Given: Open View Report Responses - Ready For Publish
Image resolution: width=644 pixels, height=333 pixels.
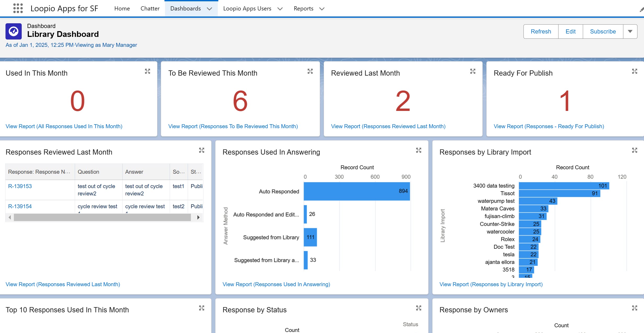Looking at the screenshot, I should (x=549, y=126).
